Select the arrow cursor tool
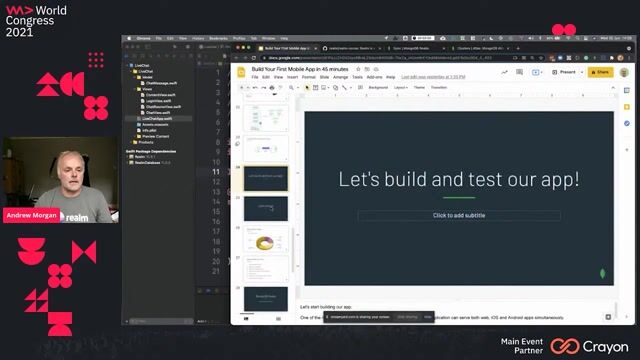This screenshot has width=640, height=360. tap(307, 87)
